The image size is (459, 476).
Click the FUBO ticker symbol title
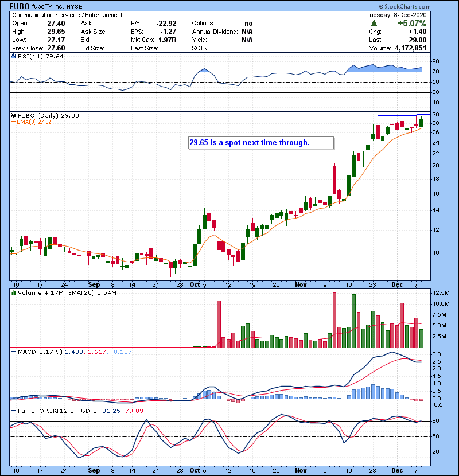[20, 6]
